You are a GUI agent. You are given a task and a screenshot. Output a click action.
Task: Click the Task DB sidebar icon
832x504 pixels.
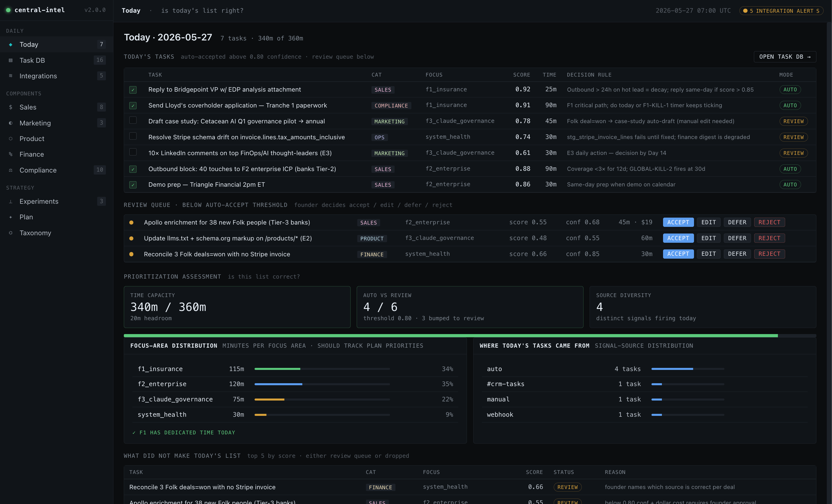click(x=10, y=60)
